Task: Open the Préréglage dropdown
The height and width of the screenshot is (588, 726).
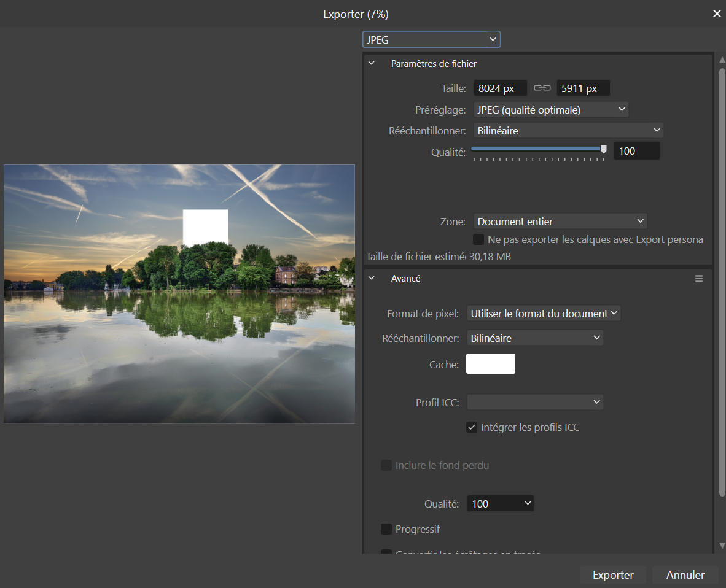Action: [x=550, y=109]
